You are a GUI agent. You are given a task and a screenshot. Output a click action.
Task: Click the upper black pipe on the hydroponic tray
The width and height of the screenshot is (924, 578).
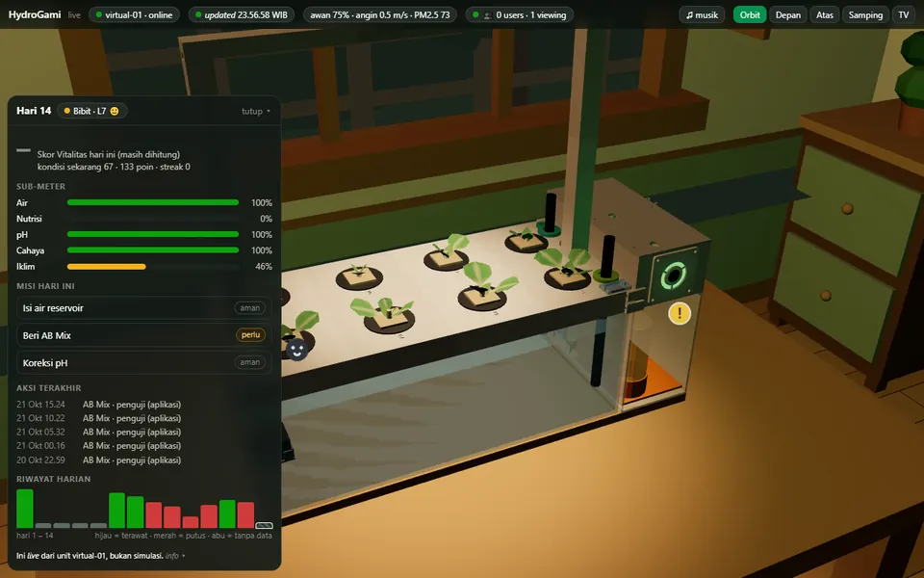click(550, 213)
